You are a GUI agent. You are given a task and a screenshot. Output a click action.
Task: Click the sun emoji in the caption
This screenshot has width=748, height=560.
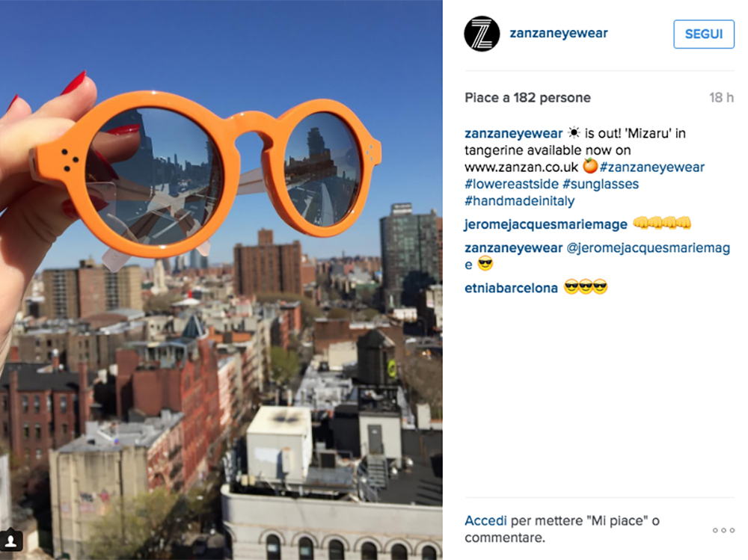pos(574,132)
